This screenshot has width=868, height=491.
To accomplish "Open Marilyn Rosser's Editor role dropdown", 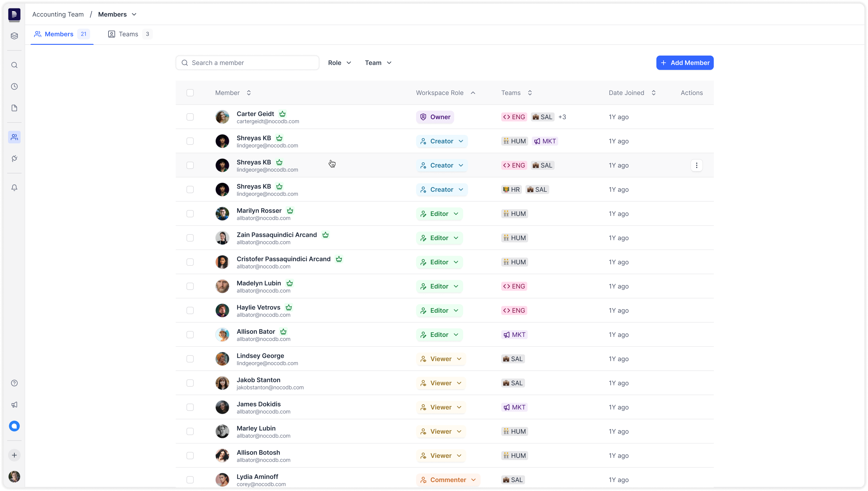I will (439, 214).
